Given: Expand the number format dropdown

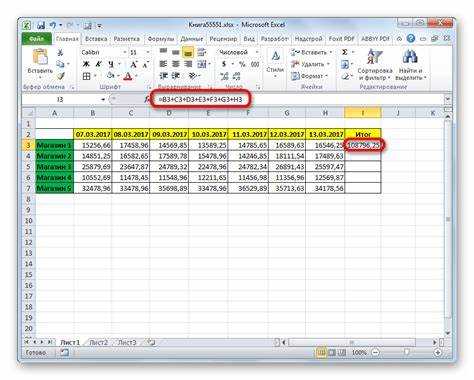Looking at the screenshot, I should click(x=256, y=52).
